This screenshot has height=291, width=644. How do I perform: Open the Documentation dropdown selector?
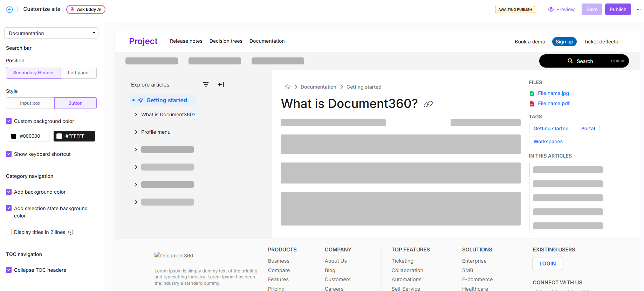tap(51, 33)
